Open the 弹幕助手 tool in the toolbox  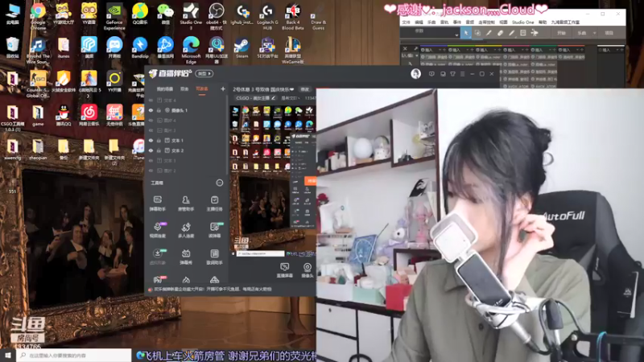[x=157, y=204]
